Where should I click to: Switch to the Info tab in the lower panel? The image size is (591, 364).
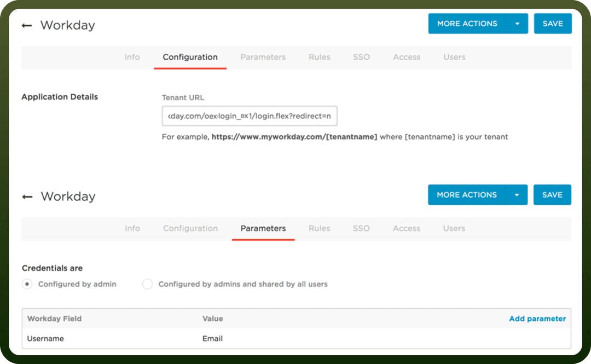pos(132,229)
